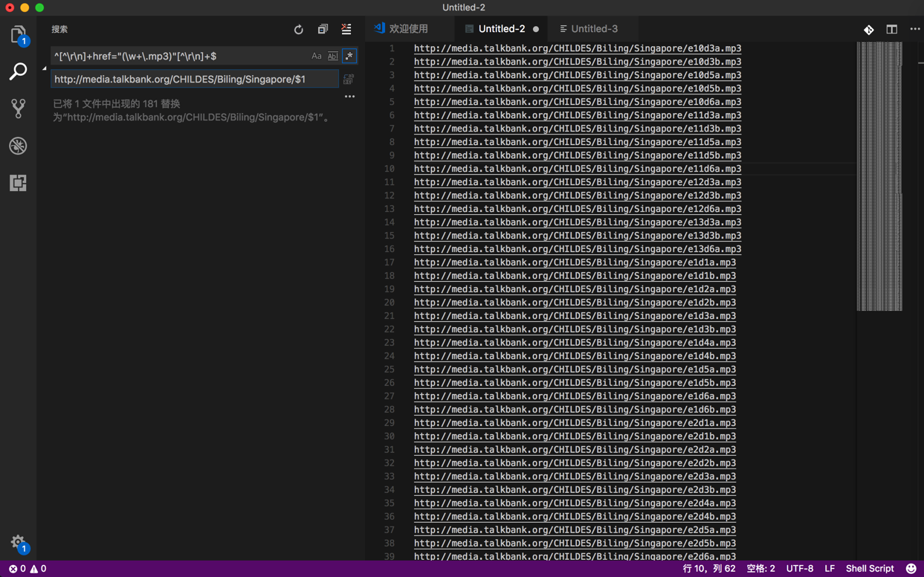Click line number 20 in gutter
924x577 pixels.
390,303
